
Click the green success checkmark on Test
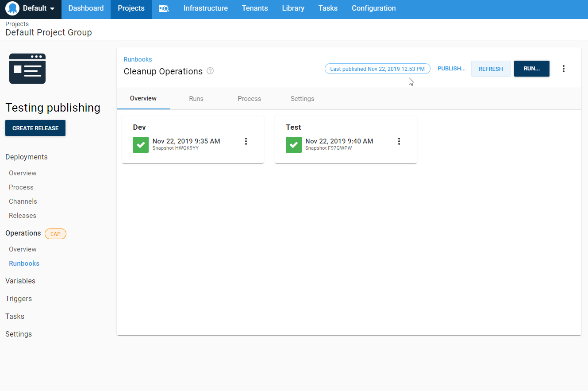click(294, 145)
